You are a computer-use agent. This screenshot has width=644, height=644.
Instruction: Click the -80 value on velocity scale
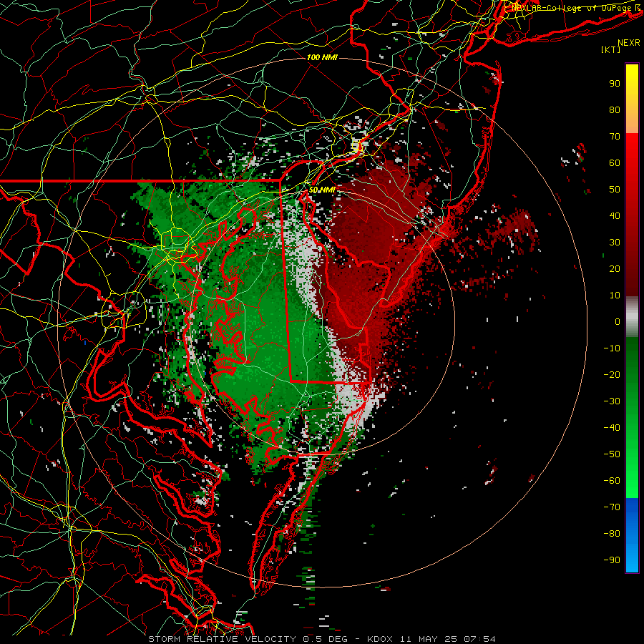[x=612, y=534]
